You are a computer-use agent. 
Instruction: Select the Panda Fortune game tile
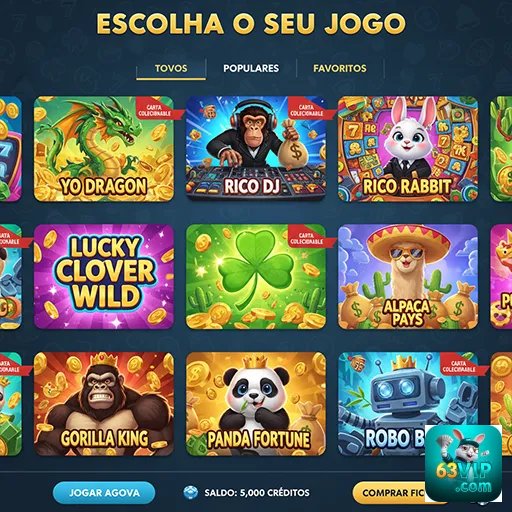[x=256, y=404]
